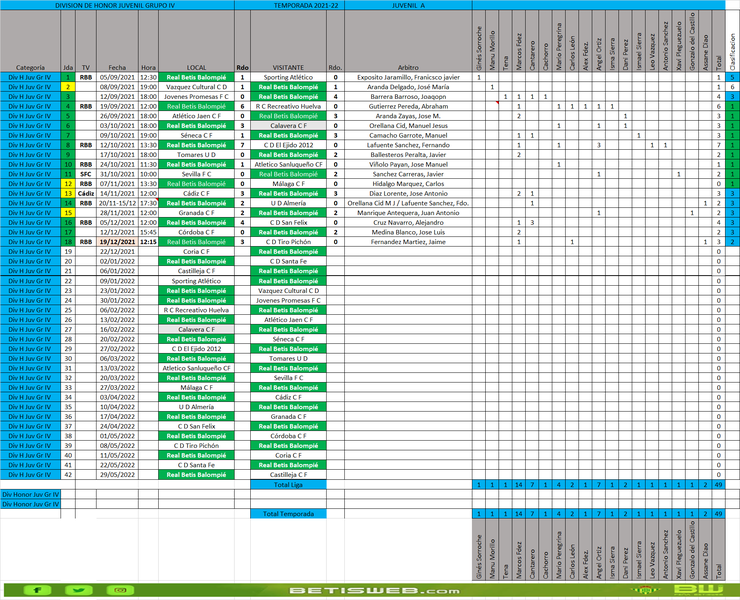Select the Total Liga label cell

(x=288, y=484)
